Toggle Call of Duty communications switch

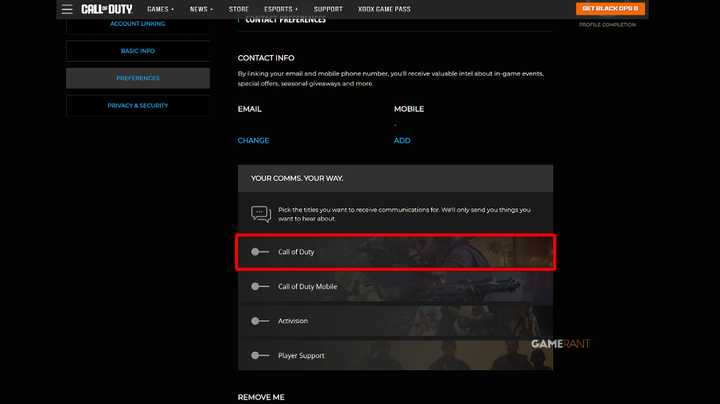[x=261, y=252]
